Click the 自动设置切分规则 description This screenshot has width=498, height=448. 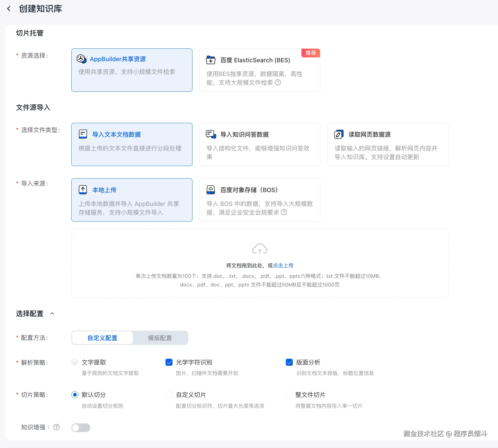102,406
